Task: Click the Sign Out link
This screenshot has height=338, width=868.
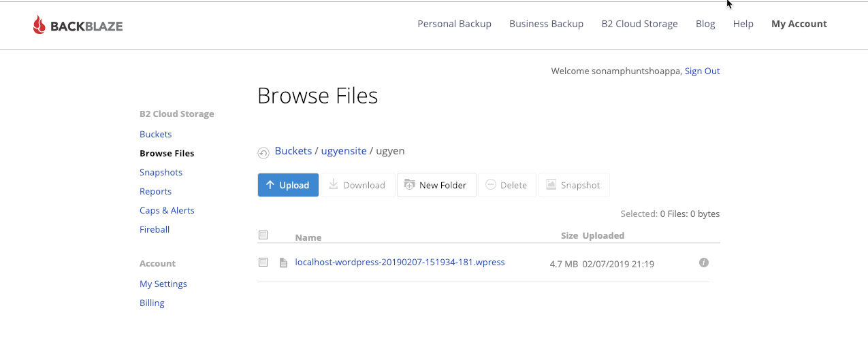Action: tap(702, 71)
